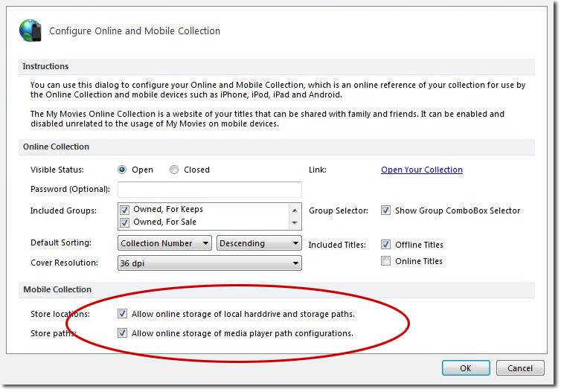Toggle Show Group ComboBox Selector checkbox
561x392 pixels.
(x=385, y=211)
